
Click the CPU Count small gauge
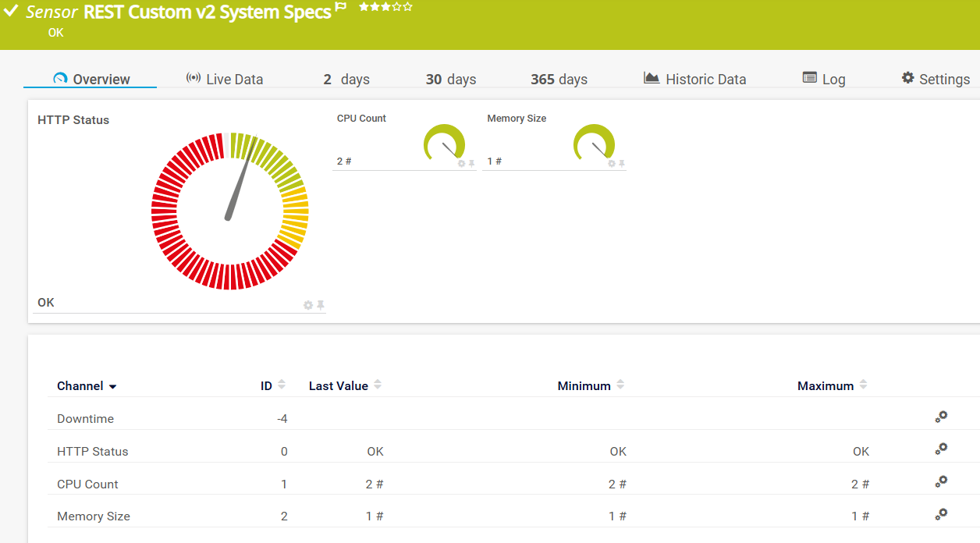[445, 143]
